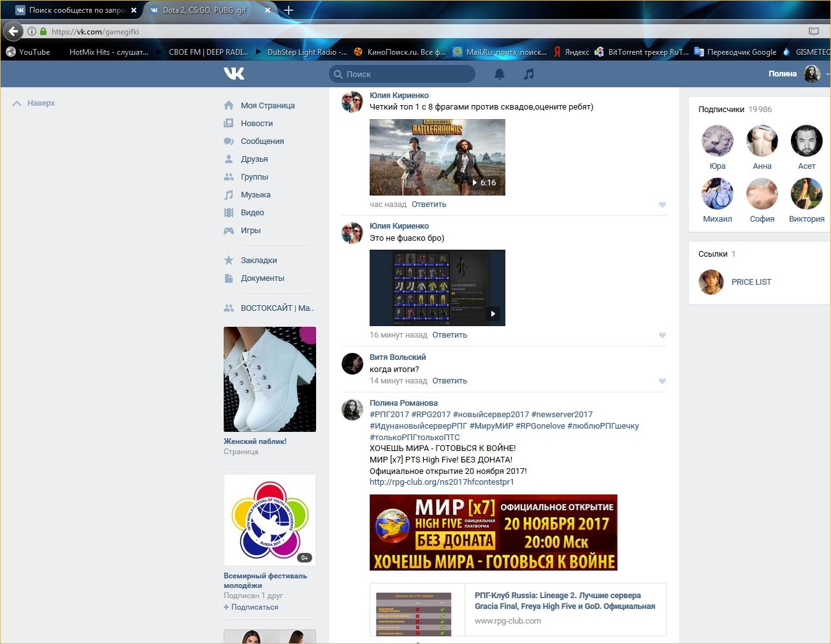Image resolution: width=831 pixels, height=644 pixels.
Task: Close the Dota 2, CS:GO, PUBG tab
Action: (268, 10)
